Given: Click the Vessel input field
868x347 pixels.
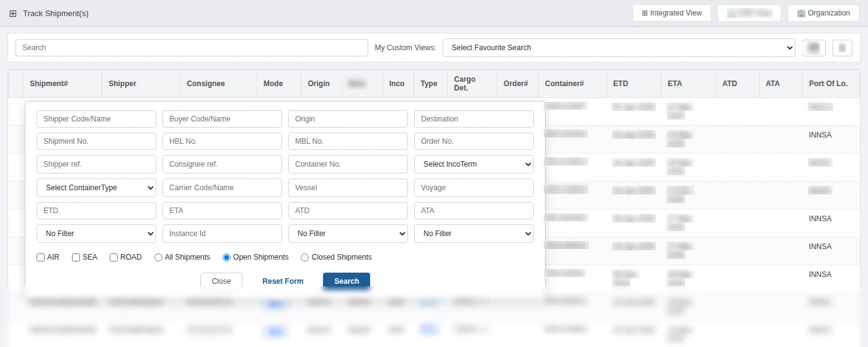Looking at the screenshot, I should (x=348, y=188).
